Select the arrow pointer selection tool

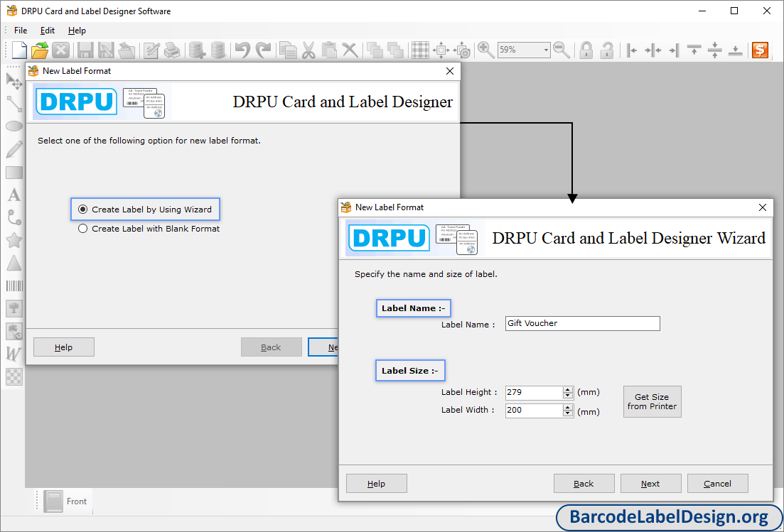(x=14, y=80)
